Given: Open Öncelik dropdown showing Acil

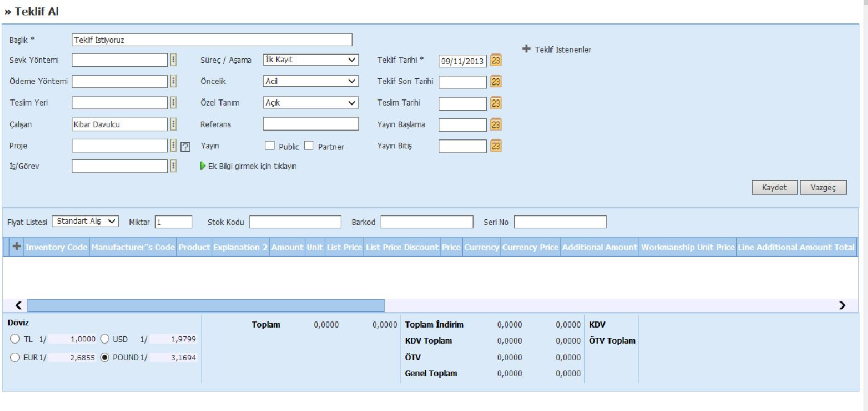Looking at the screenshot, I should 311,81.
